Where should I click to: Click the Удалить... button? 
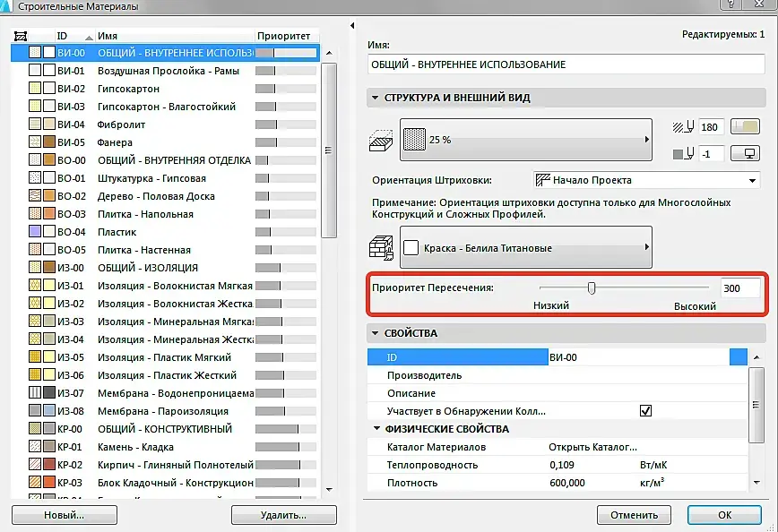pyautogui.click(x=284, y=515)
